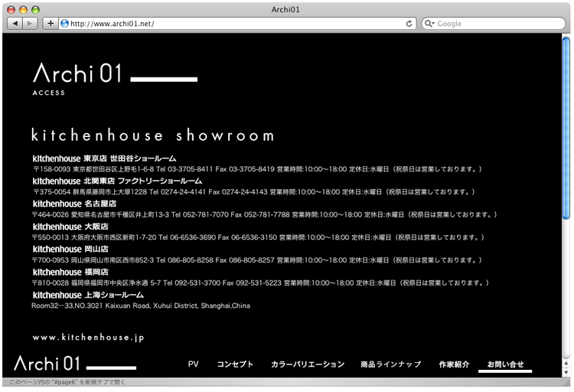Open 商品ラインナップ navigation item

pyautogui.click(x=390, y=364)
